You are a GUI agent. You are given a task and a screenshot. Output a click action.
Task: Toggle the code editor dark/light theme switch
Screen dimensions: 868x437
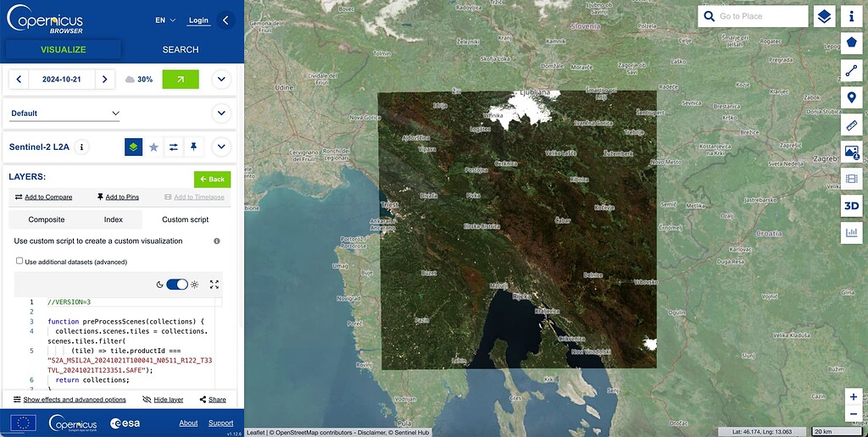pyautogui.click(x=176, y=285)
